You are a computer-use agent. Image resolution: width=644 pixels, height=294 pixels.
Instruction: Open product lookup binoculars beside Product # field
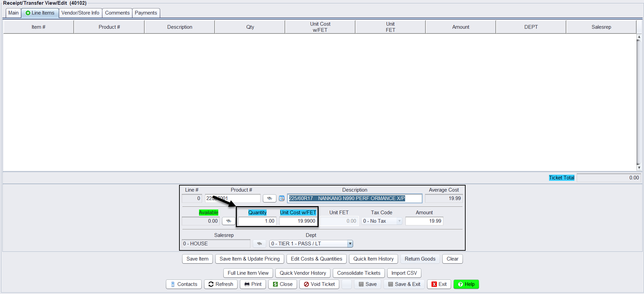[269, 198]
